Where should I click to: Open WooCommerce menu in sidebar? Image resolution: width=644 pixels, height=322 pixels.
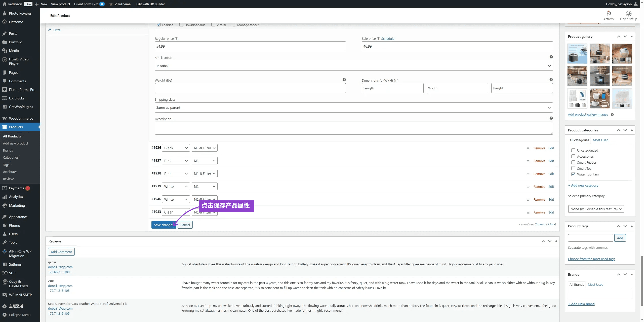point(21,118)
